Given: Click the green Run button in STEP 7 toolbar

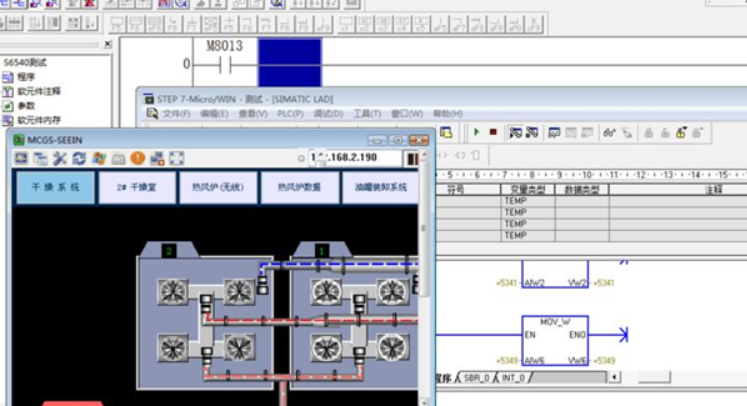Looking at the screenshot, I should click(477, 132).
